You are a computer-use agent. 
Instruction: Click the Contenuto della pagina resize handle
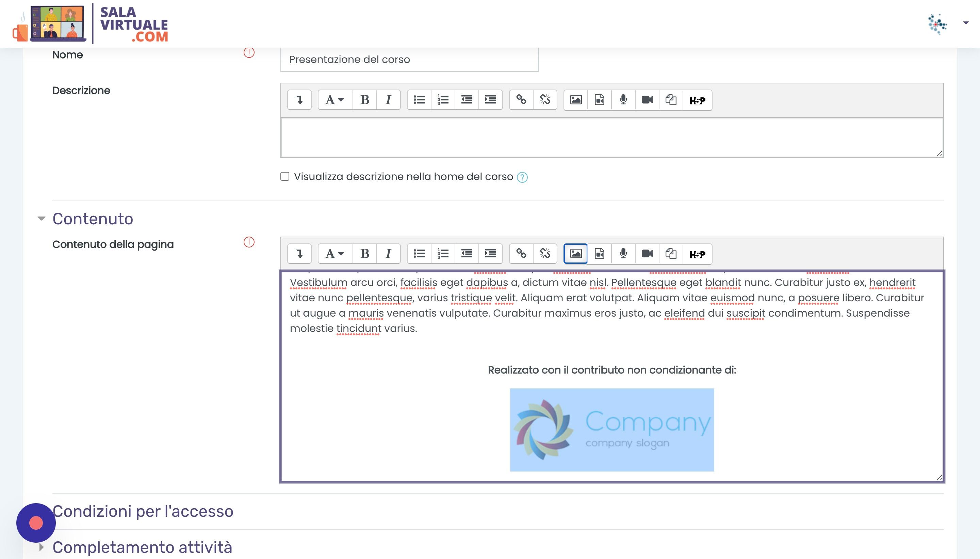(x=939, y=478)
